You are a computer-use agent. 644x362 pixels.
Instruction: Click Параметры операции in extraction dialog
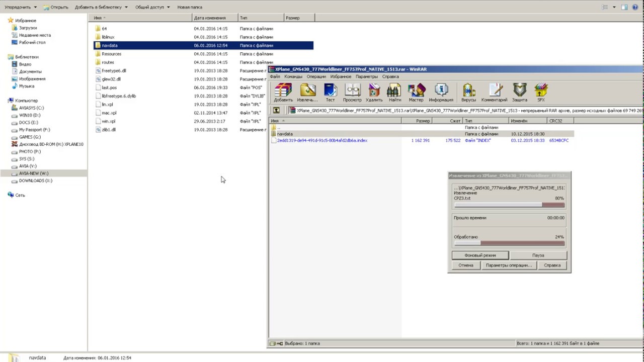coord(509,265)
